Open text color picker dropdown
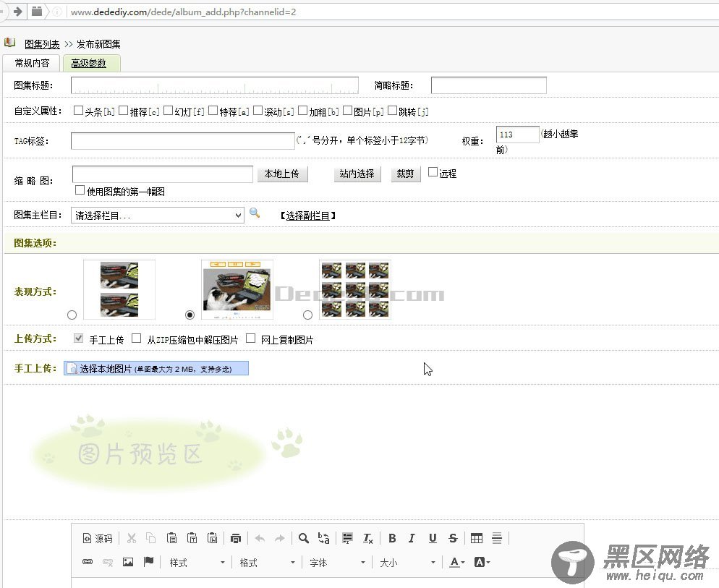Screen dimensions: 719x588 (x=457, y=562)
